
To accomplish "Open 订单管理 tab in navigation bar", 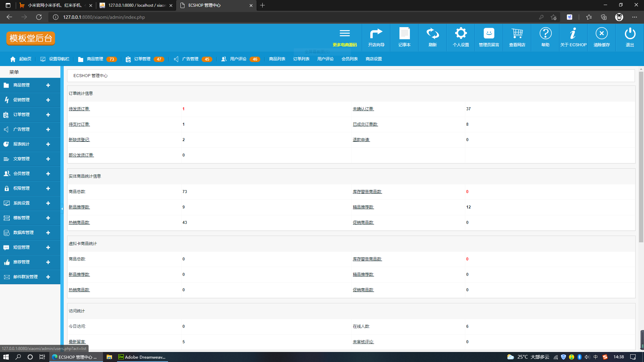I will 142,59.
